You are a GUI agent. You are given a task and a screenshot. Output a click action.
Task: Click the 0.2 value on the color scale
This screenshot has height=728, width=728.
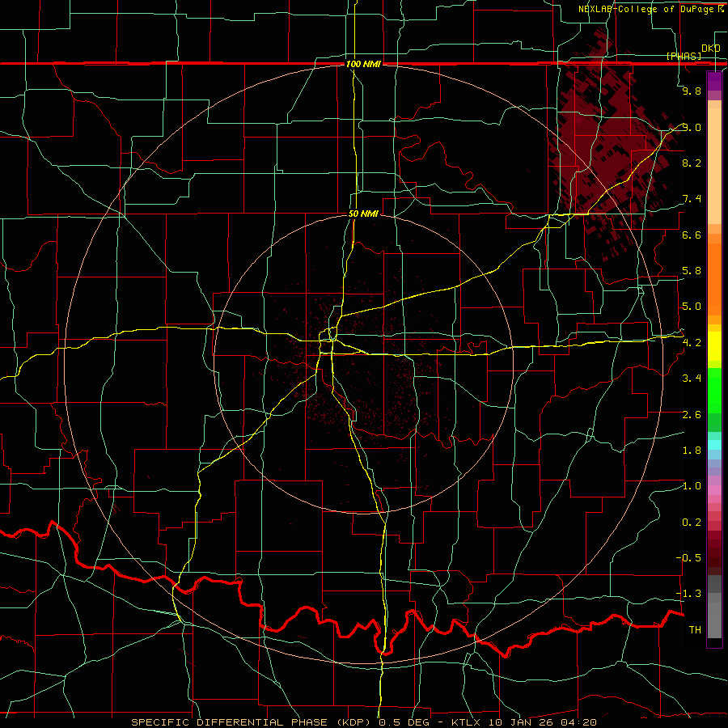pyautogui.click(x=692, y=523)
